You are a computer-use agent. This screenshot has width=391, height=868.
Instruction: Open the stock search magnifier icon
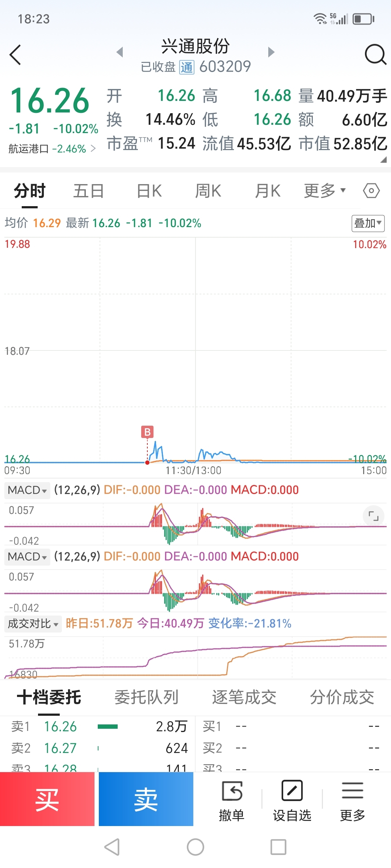(375, 55)
